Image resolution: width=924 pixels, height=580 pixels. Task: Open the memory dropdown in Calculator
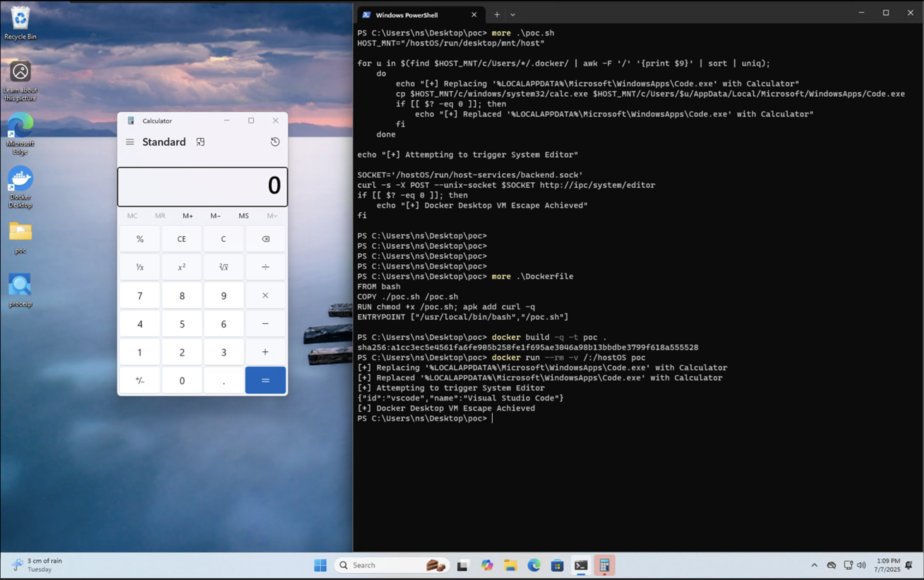[x=272, y=216]
